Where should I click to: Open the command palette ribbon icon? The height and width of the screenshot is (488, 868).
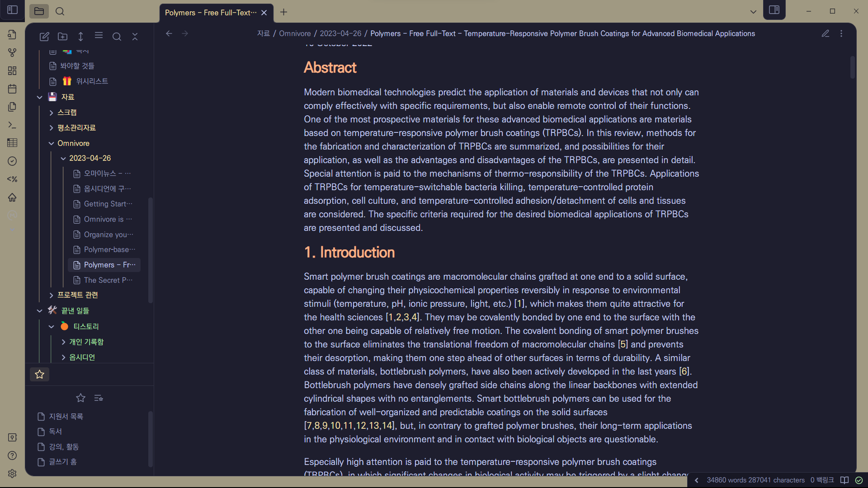pyautogui.click(x=12, y=125)
